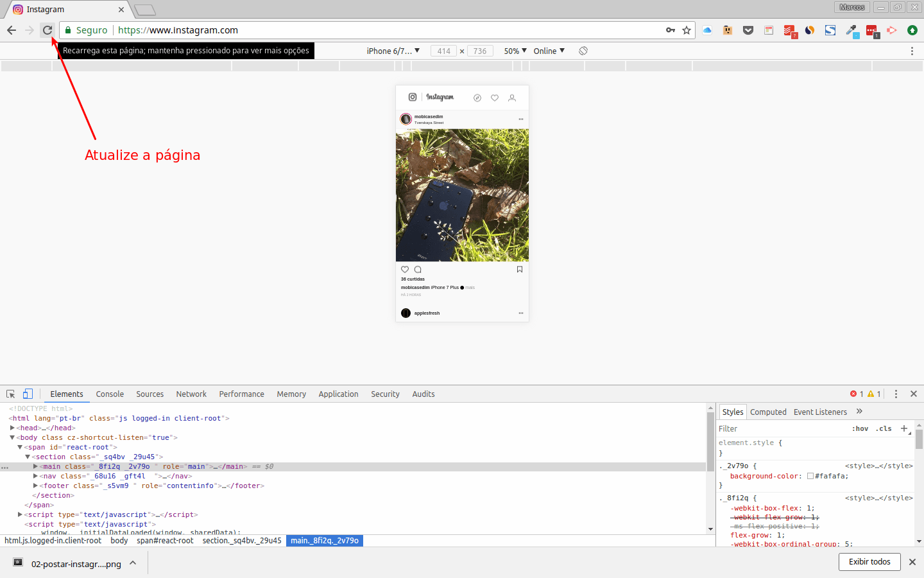Collapse the body element node
The image size is (924, 578).
point(12,437)
